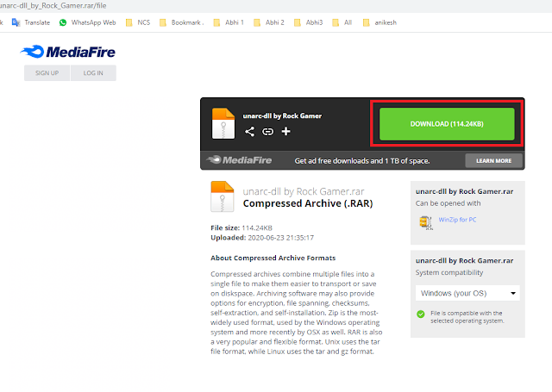
Task: Click the 'Compressed Archive (.RAR)' heading
Action: pos(308,203)
